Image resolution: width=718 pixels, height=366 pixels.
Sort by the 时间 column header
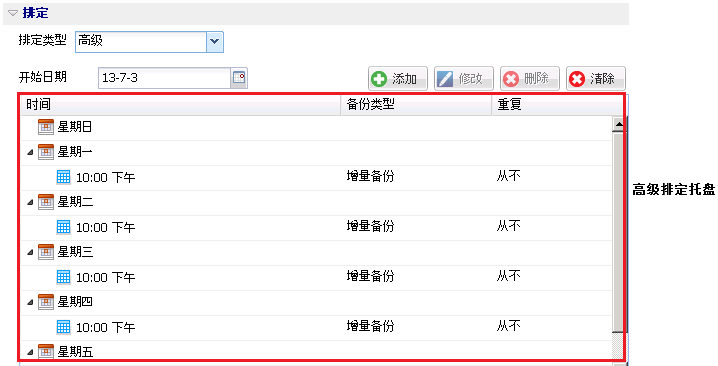[x=181, y=105]
